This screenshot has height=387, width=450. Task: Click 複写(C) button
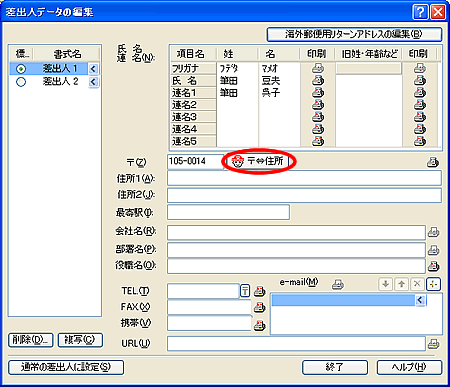(x=80, y=340)
